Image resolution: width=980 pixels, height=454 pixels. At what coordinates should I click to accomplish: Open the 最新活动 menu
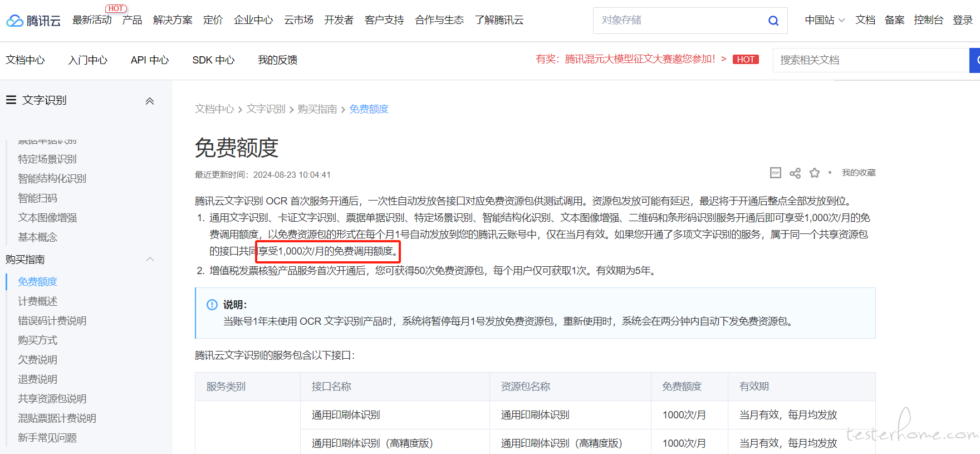coord(92,20)
